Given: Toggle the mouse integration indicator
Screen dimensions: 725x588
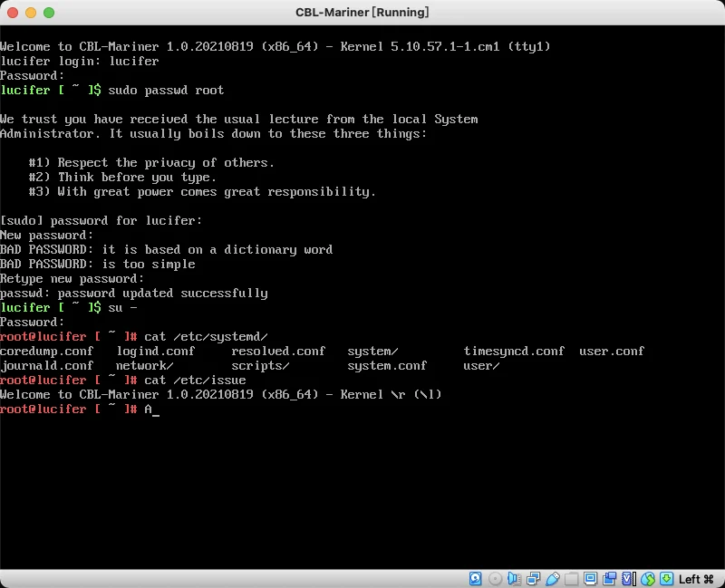Looking at the screenshot, I should click(648, 579).
